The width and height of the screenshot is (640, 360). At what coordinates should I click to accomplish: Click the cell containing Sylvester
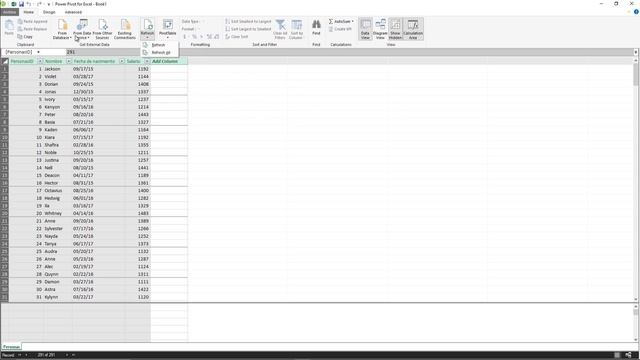(58, 229)
